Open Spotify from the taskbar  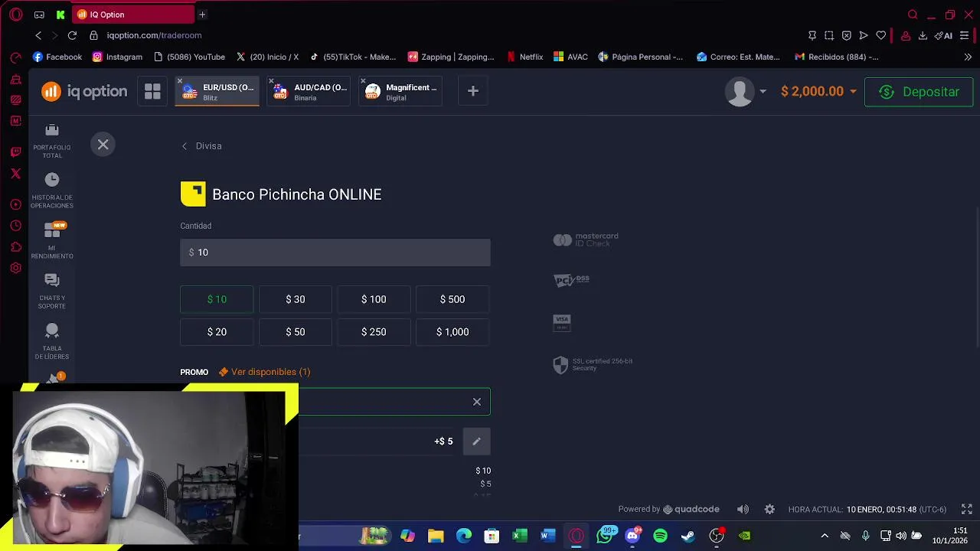click(660, 536)
